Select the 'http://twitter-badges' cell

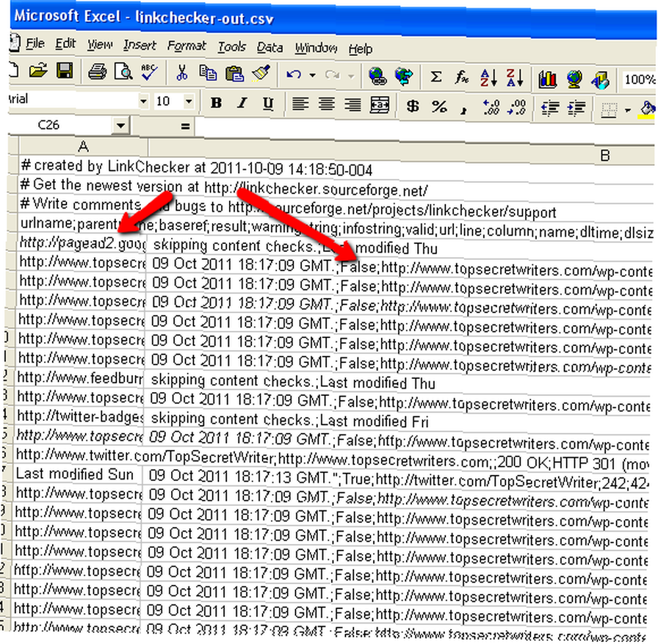(80, 416)
